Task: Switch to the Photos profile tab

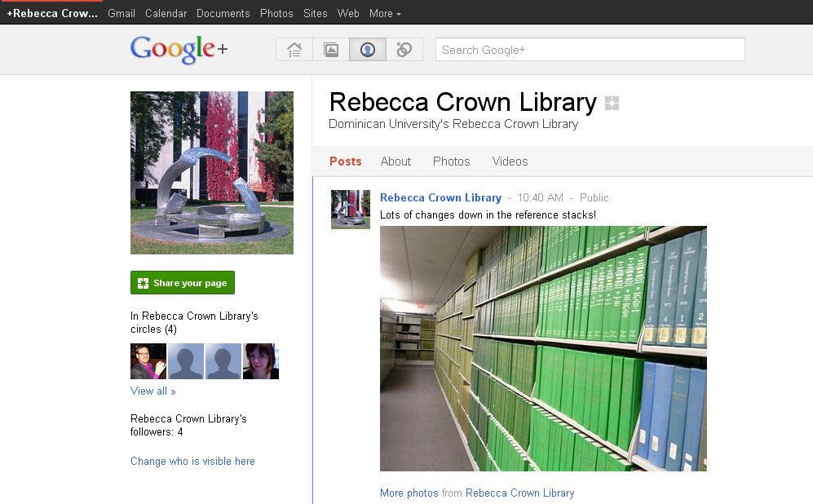Action: click(x=451, y=161)
